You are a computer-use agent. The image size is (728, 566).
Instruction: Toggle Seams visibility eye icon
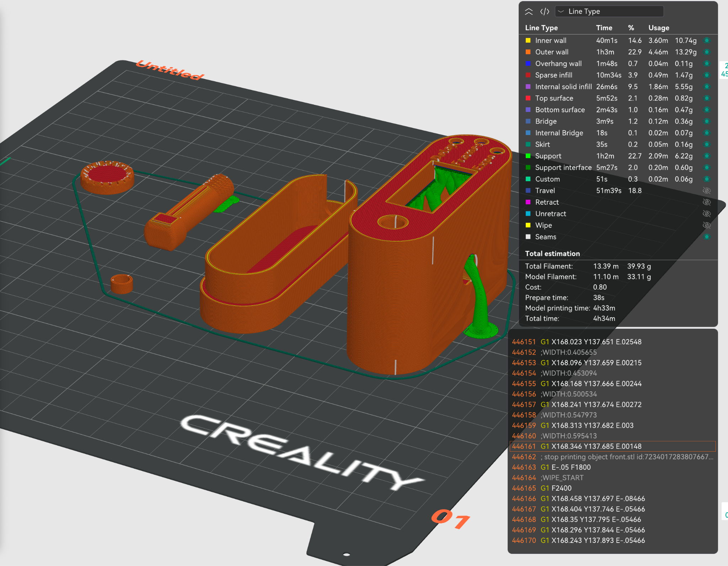pyautogui.click(x=707, y=237)
